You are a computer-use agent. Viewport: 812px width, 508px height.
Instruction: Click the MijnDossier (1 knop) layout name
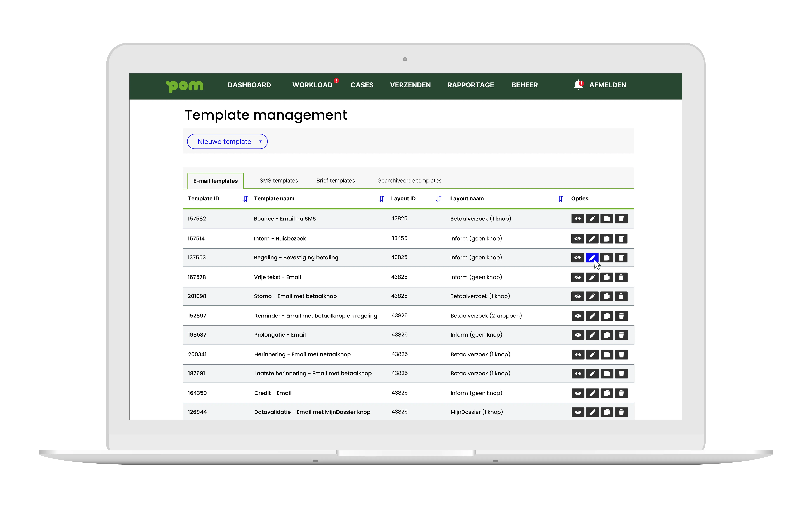point(477,412)
